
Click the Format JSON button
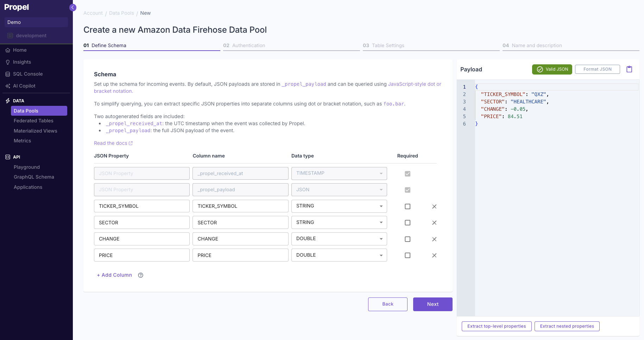[597, 69]
